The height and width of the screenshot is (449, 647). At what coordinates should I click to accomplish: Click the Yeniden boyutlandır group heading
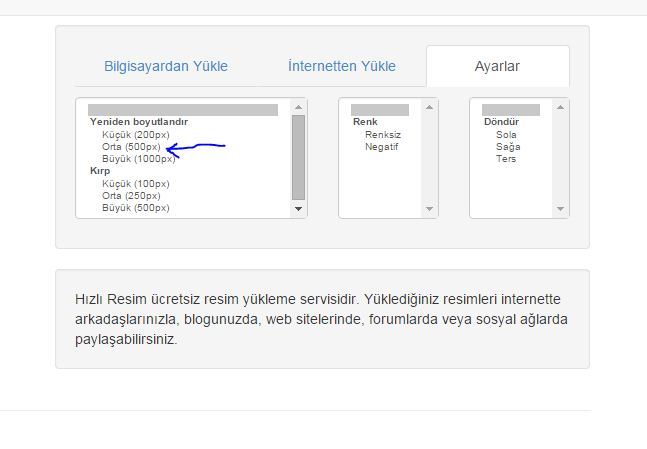point(139,122)
